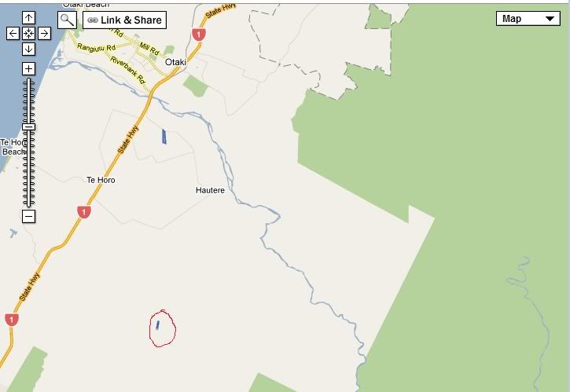Click the highway 1 shield near Te Horo
Image resolution: width=570 pixels, height=392 pixels.
tap(84, 212)
